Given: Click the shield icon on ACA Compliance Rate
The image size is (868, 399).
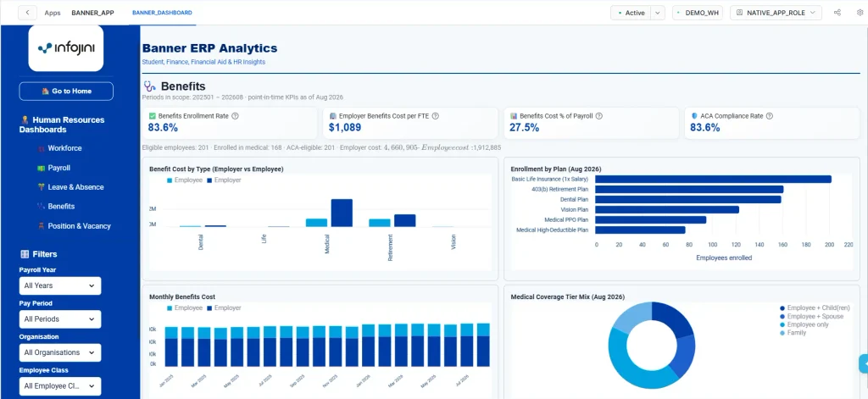Looking at the screenshot, I should tap(694, 116).
